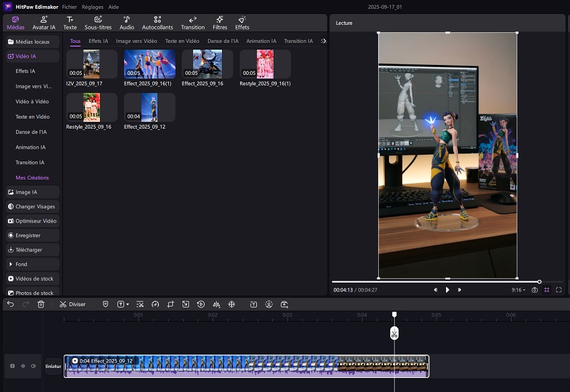
Task: Toggle the preview grid overlay
Action: [547, 290]
